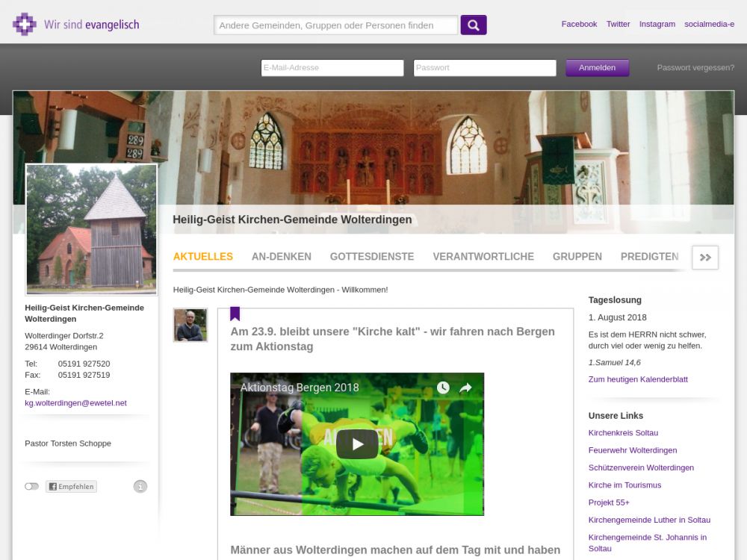Screen dimensions: 747x560
Task: Play the Aktionstag Bergen 2018 video
Action: (x=356, y=444)
